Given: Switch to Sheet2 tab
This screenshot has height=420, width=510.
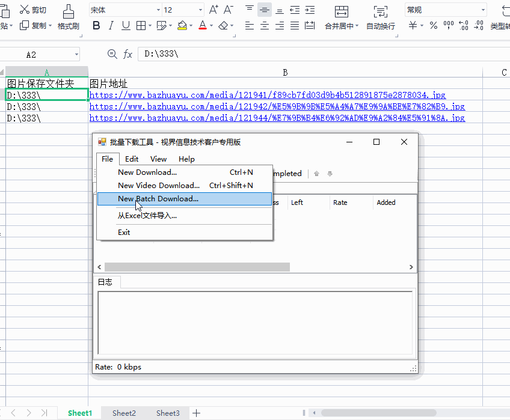Looking at the screenshot, I should pyautogui.click(x=124, y=413).
